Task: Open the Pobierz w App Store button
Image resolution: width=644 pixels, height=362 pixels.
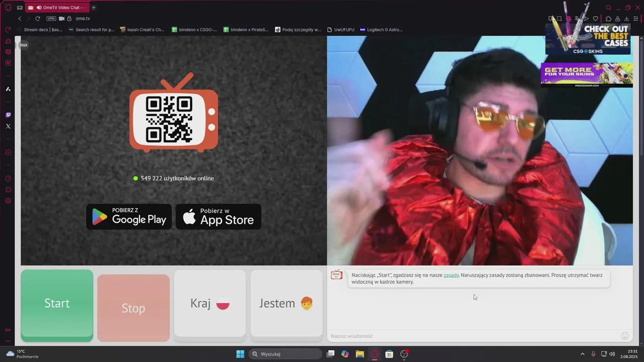Action: click(x=218, y=217)
